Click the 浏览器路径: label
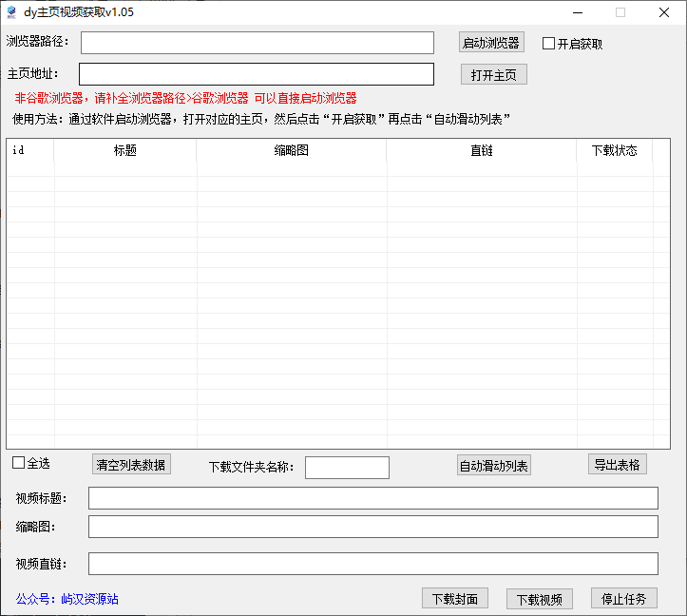The width and height of the screenshot is (687, 616). (x=37, y=41)
